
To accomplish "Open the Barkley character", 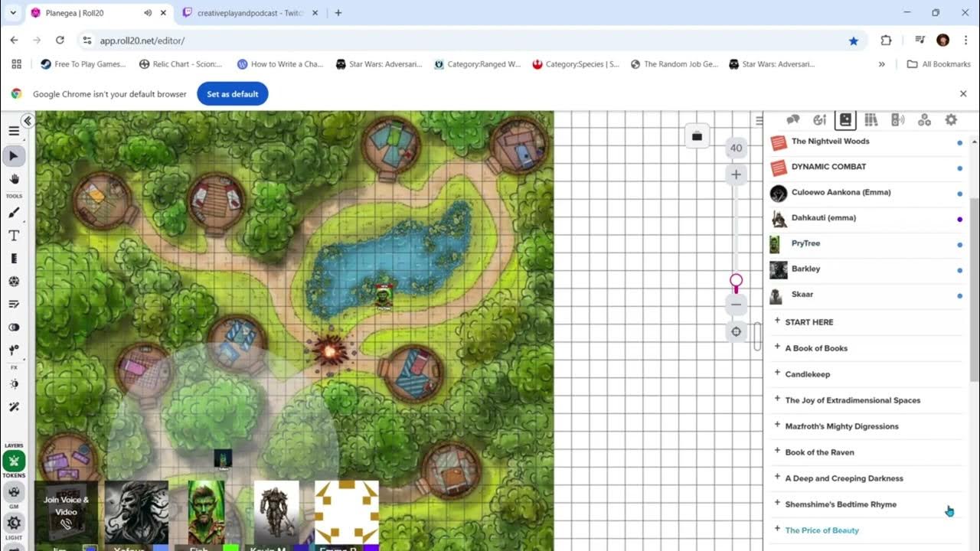I will point(805,269).
